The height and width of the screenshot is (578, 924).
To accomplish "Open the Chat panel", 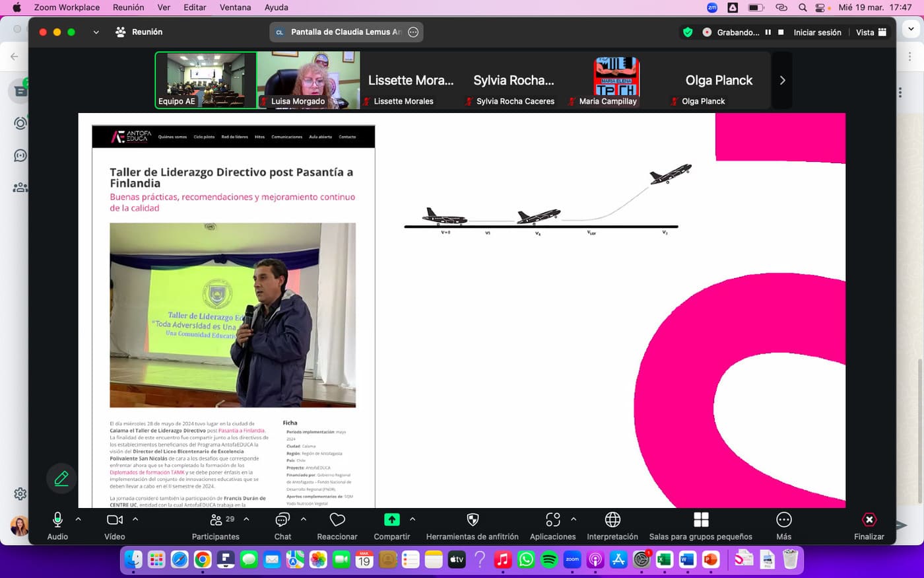I will (x=282, y=526).
